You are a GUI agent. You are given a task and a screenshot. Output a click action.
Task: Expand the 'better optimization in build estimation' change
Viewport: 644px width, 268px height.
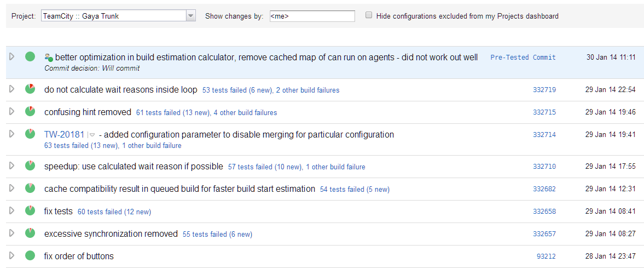click(12, 56)
